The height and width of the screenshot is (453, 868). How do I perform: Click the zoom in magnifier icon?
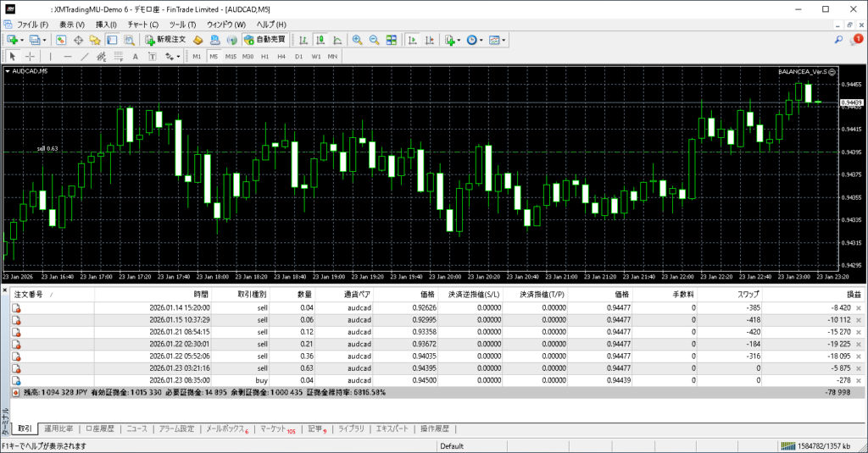pyautogui.click(x=357, y=40)
